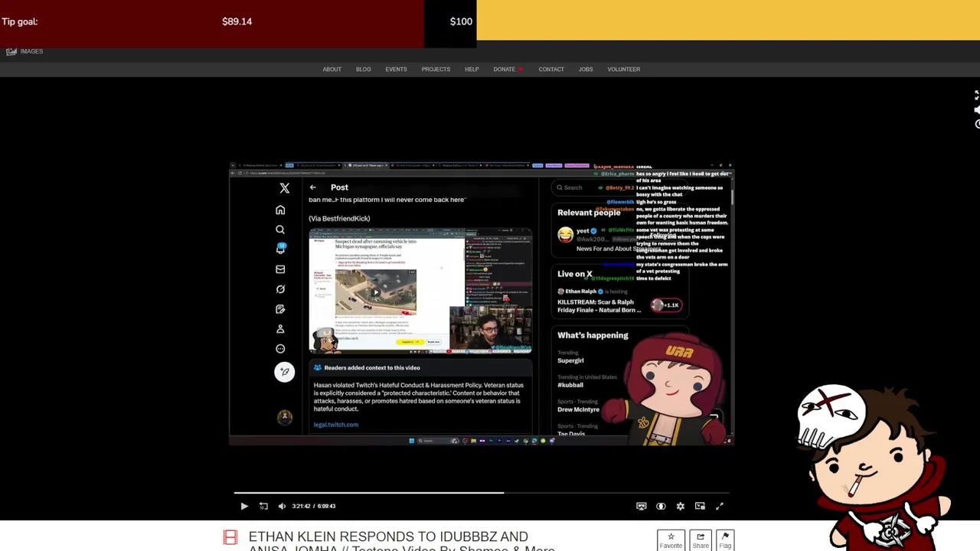Add this item to Favorites
The image size is (980, 551).
click(671, 540)
